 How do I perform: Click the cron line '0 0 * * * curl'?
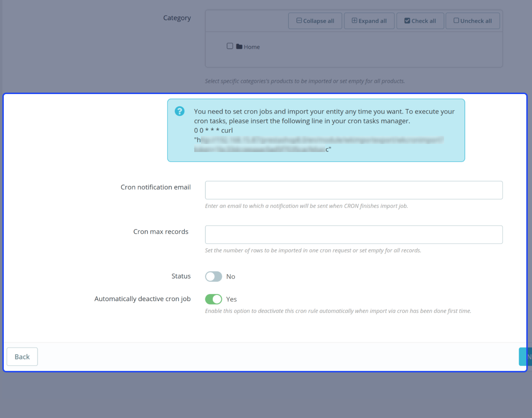[x=213, y=130]
